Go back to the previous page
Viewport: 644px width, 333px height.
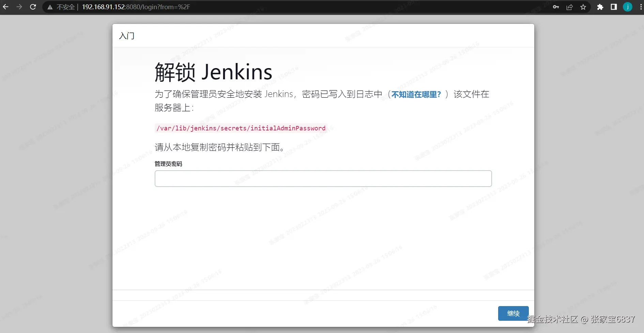tap(6, 7)
